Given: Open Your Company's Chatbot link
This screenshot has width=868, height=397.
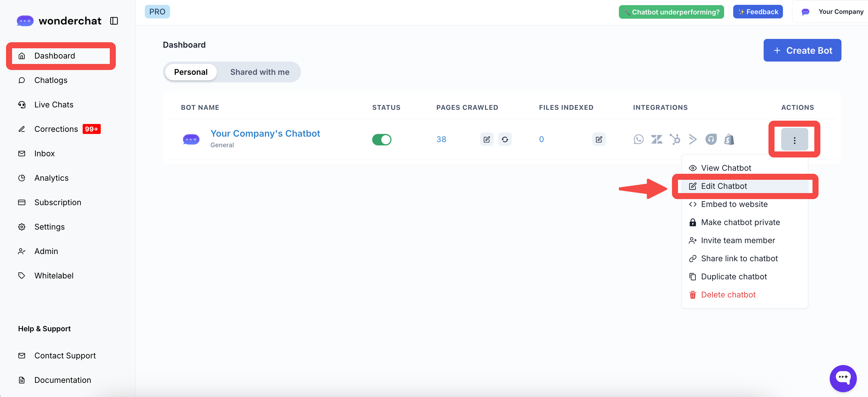Looking at the screenshot, I should [x=265, y=133].
